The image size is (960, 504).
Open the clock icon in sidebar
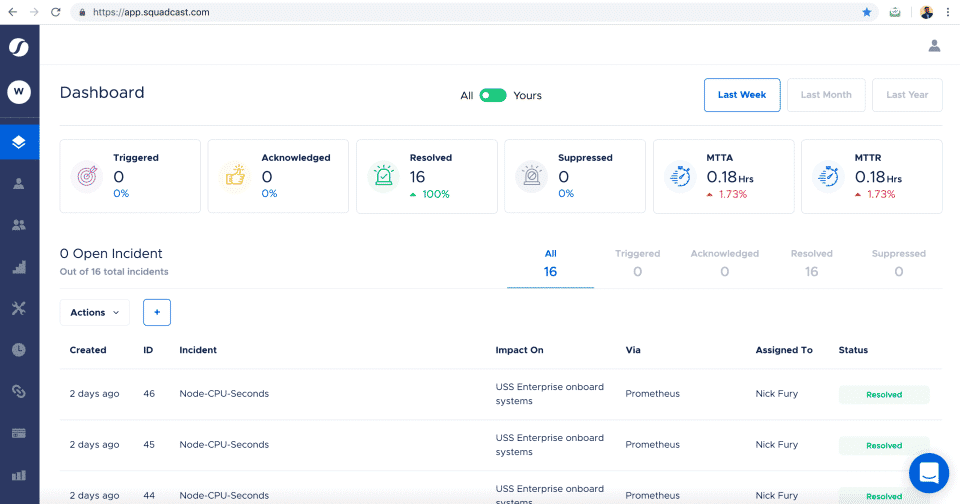(19, 349)
